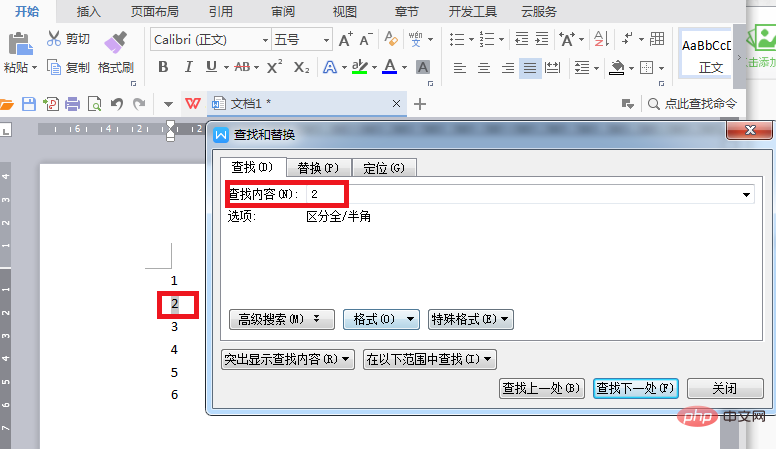Click the font color A swatch

390,67
